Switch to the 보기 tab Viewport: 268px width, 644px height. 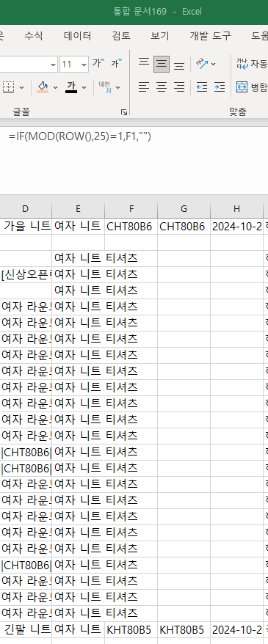(x=160, y=36)
